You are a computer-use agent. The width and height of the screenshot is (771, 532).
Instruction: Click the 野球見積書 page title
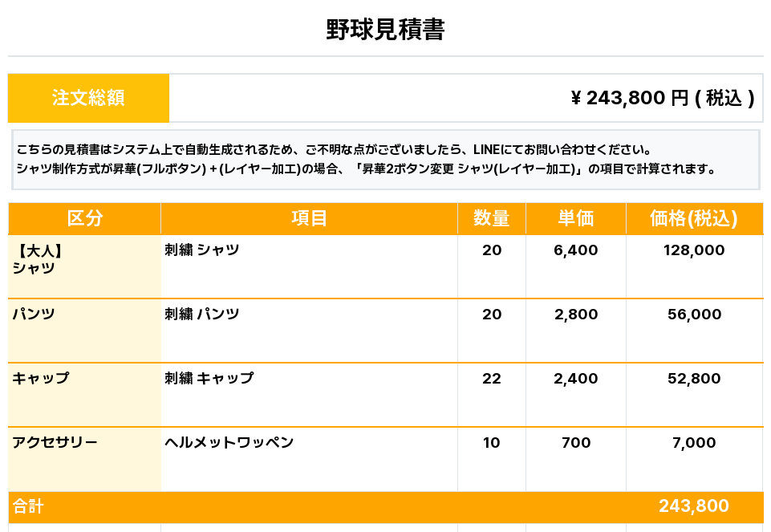pyautogui.click(x=385, y=30)
